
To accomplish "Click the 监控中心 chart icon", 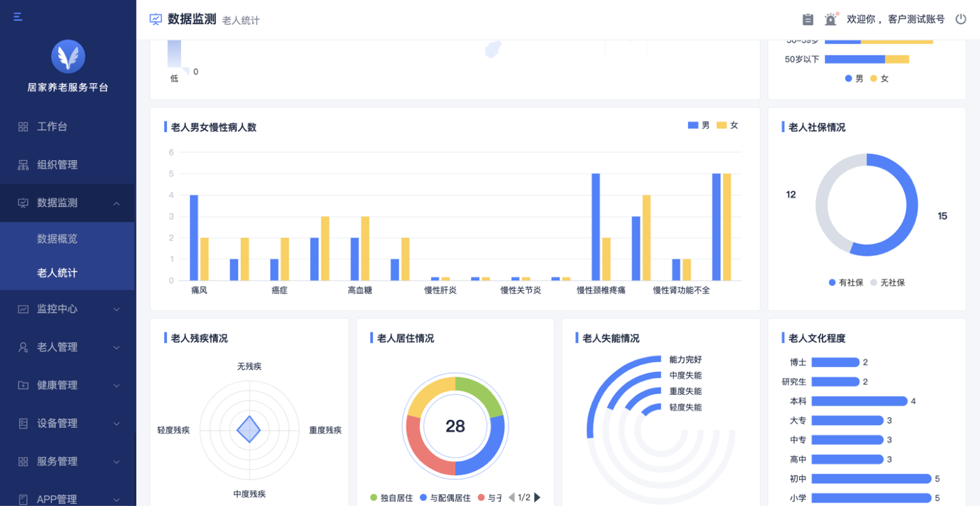I will [x=23, y=309].
